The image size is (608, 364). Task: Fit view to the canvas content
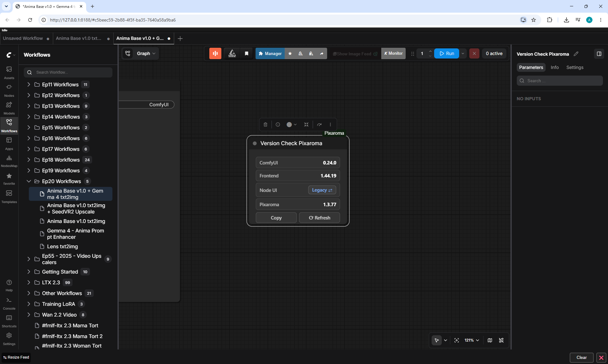457,340
